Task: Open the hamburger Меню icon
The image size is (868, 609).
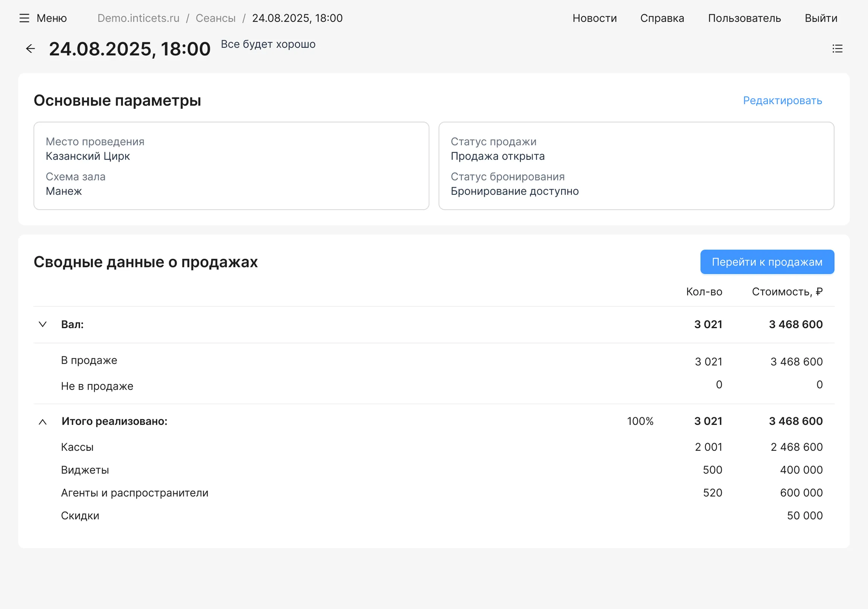Action: [x=25, y=18]
